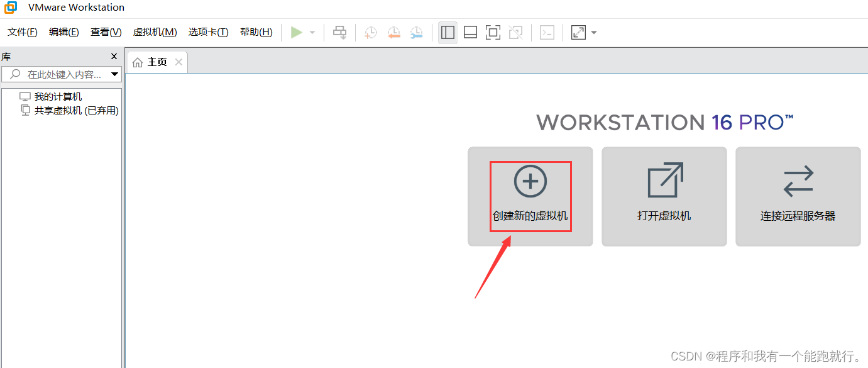Open the 选项卡(T) menu
The width and height of the screenshot is (868, 368).
tap(209, 32)
